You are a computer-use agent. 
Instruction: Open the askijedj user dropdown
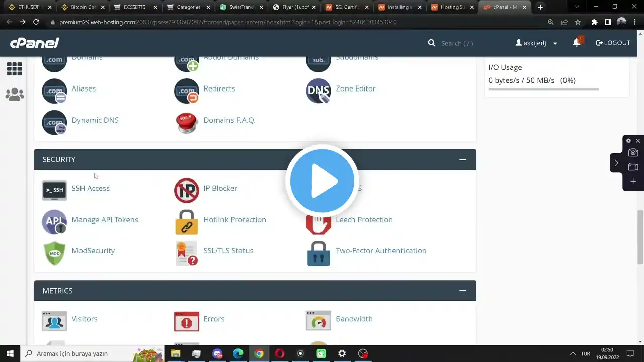coord(537,43)
